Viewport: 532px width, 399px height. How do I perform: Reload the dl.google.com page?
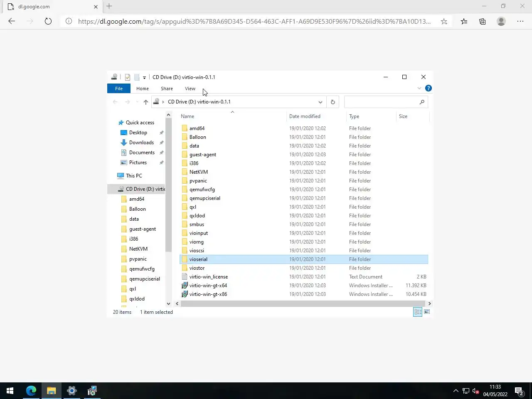point(48,21)
